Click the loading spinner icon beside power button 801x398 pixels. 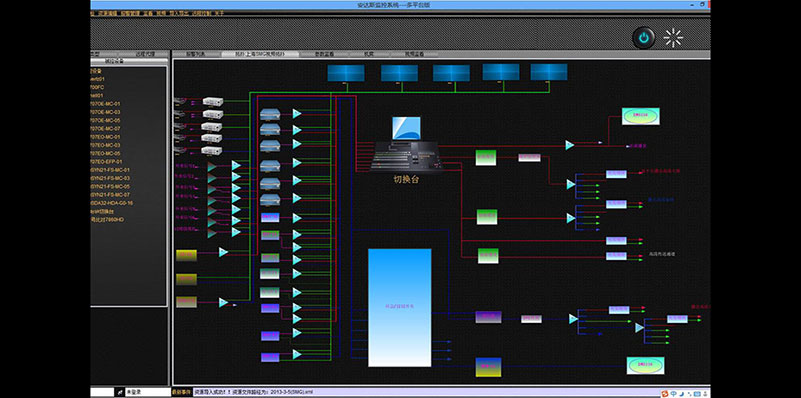click(x=673, y=38)
